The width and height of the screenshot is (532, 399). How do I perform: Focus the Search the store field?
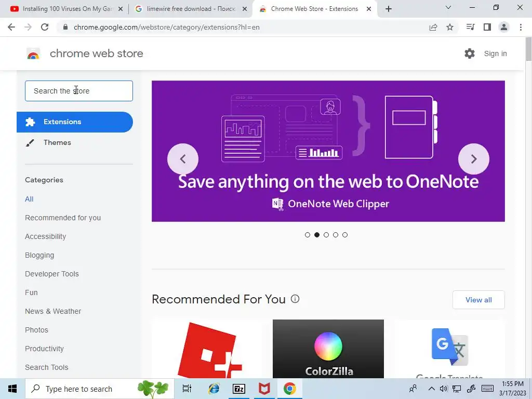click(x=79, y=91)
